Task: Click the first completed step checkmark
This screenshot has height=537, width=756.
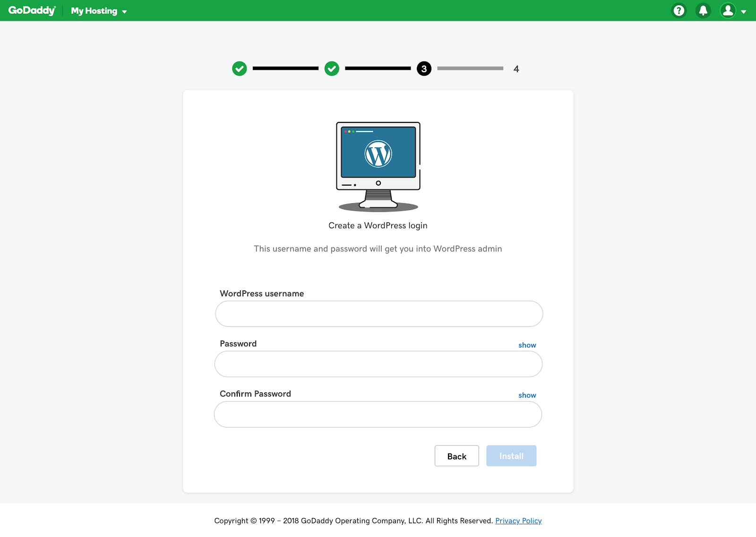Action: (240, 68)
